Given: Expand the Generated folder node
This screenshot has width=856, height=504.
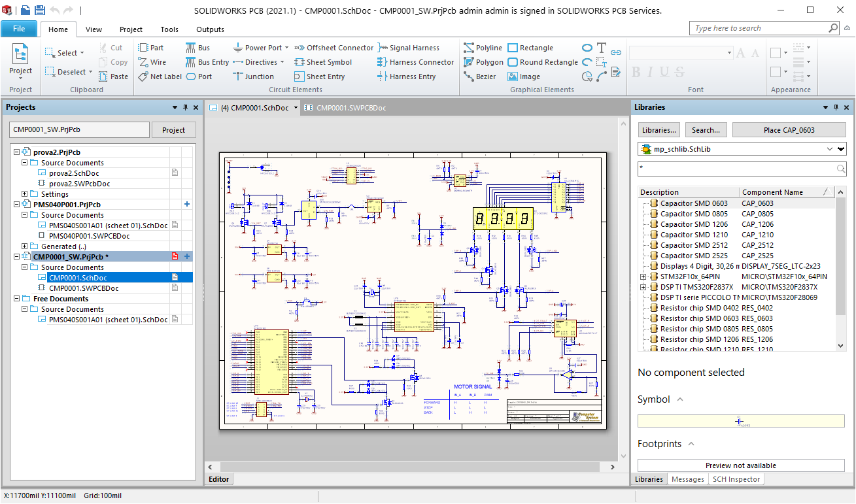Looking at the screenshot, I should pyautogui.click(x=25, y=246).
